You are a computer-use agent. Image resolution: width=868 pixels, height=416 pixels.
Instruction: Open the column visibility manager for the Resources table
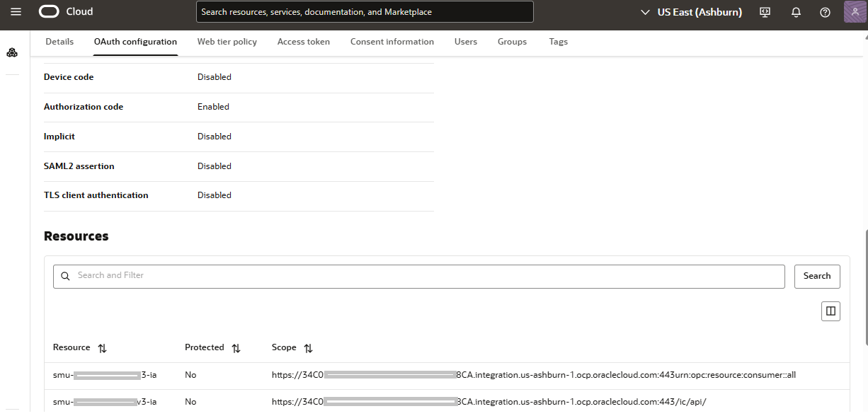click(x=830, y=311)
